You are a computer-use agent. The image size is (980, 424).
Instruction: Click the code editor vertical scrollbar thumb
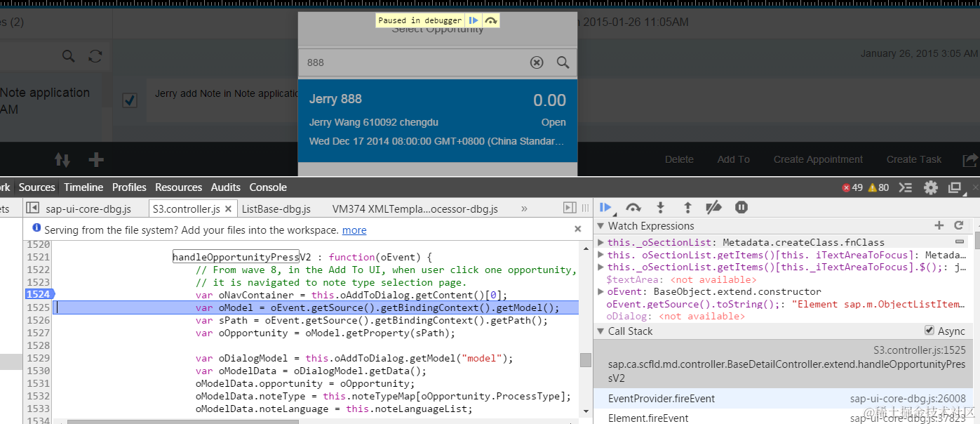click(585, 359)
